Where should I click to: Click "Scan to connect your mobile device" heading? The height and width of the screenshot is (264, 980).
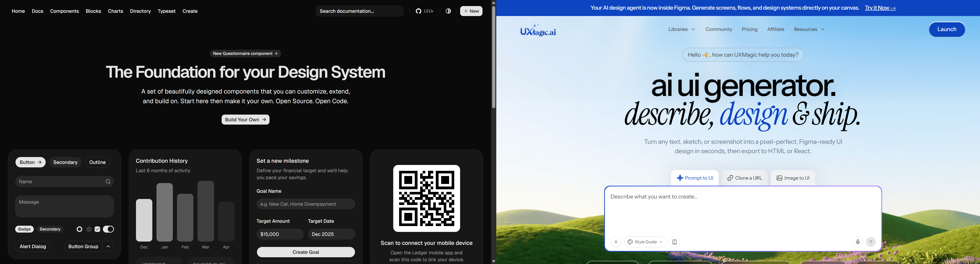426,243
